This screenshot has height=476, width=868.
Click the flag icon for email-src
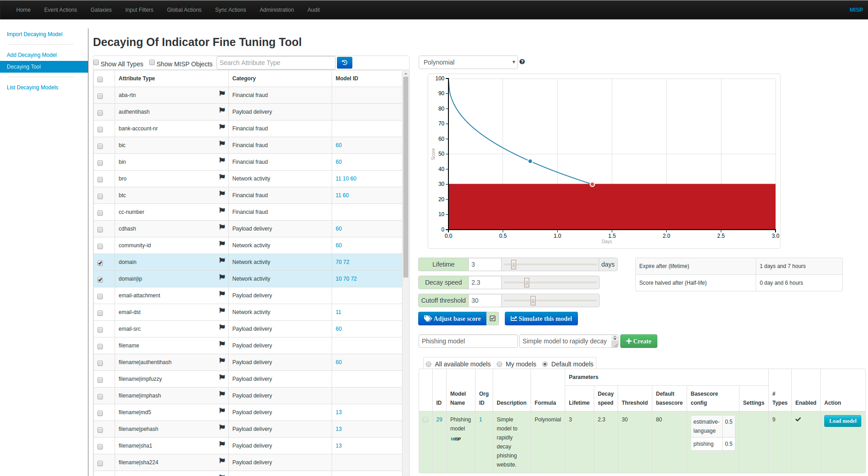(x=222, y=327)
